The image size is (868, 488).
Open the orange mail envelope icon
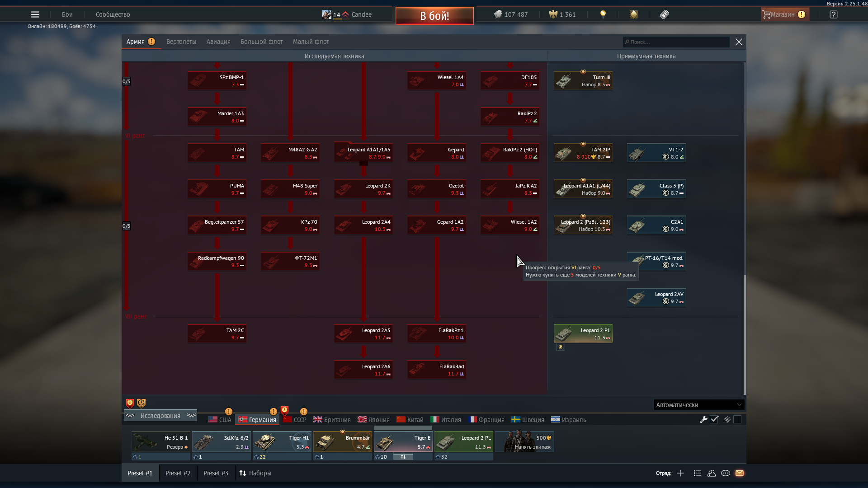click(740, 473)
